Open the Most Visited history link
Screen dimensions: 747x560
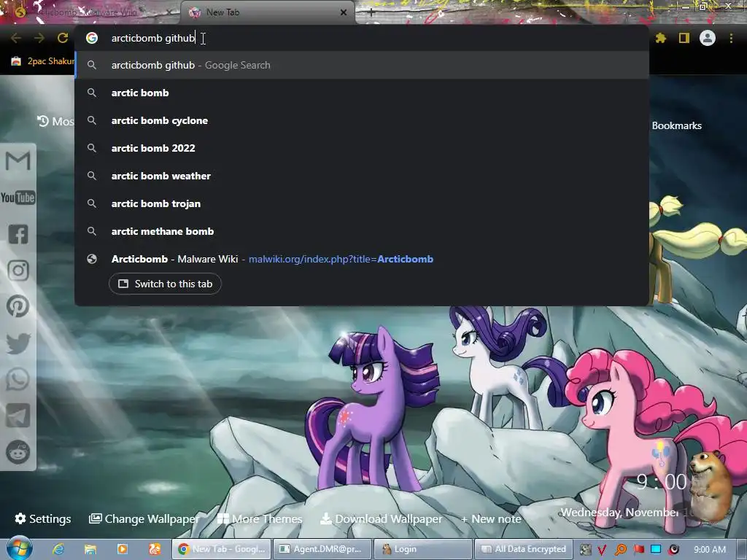pyautogui.click(x=55, y=122)
